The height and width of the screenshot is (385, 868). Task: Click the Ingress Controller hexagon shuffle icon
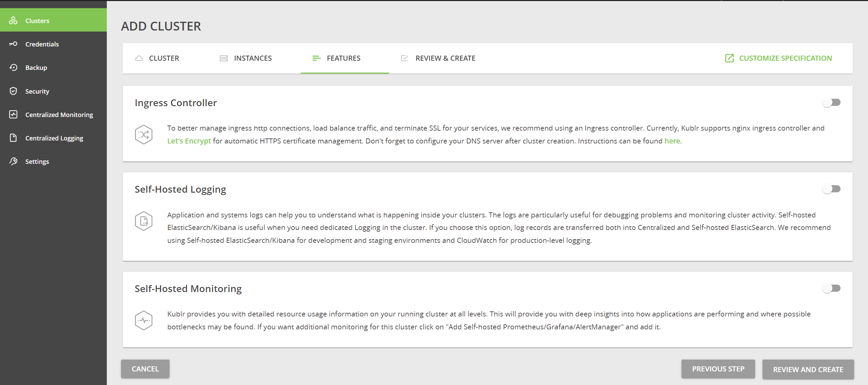point(144,135)
